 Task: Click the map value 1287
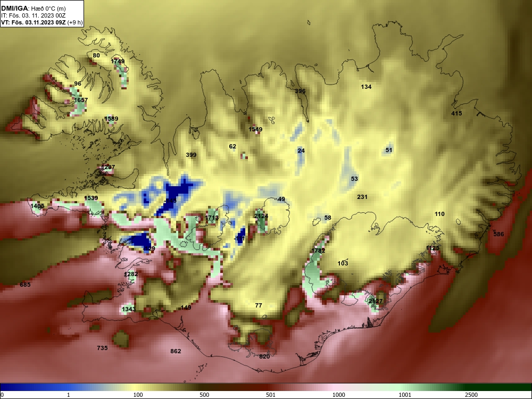click(x=108, y=167)
